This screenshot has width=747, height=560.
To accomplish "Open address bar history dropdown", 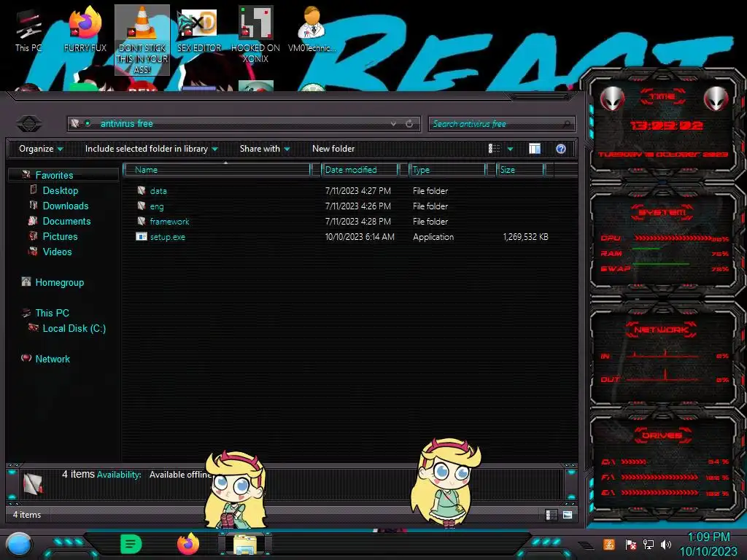I will coord(393,124).
